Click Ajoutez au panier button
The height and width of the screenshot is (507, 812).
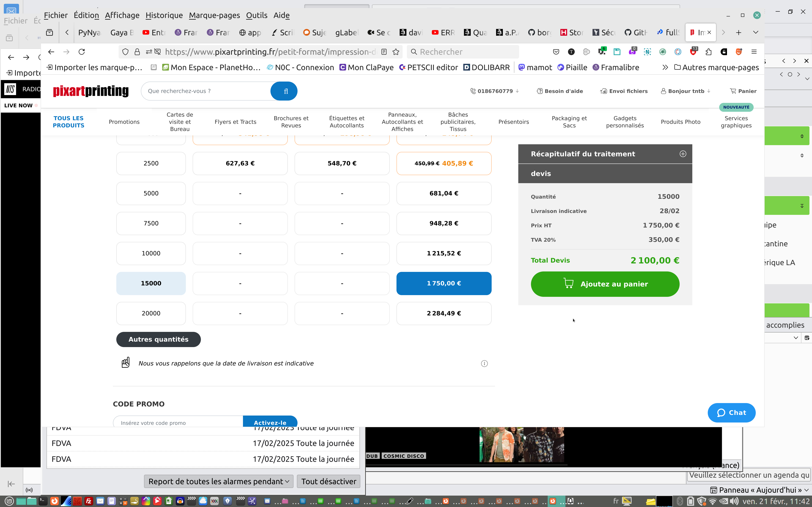[605, 284]
